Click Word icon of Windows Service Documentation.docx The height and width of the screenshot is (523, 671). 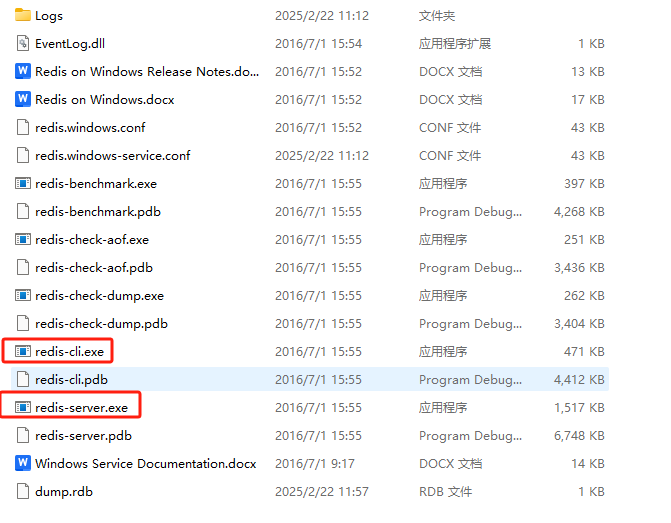tap(23, 463)
